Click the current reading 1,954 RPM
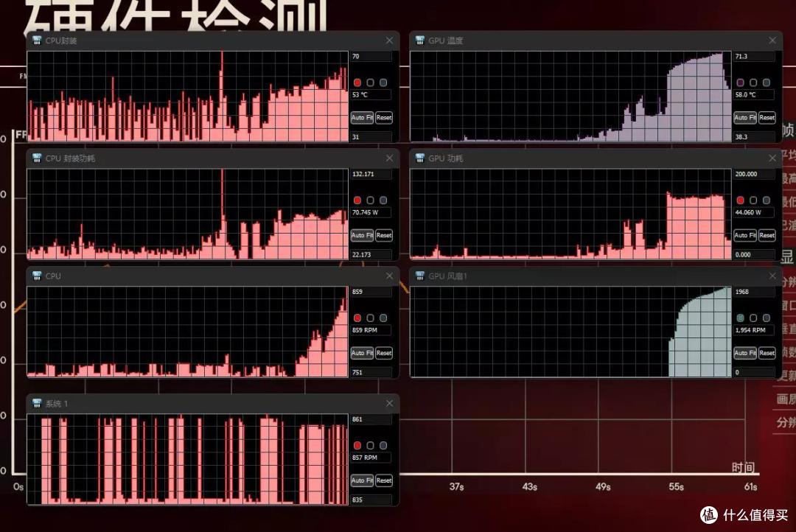The height and width of the screenshot is (532, 796). pos(754,330)
